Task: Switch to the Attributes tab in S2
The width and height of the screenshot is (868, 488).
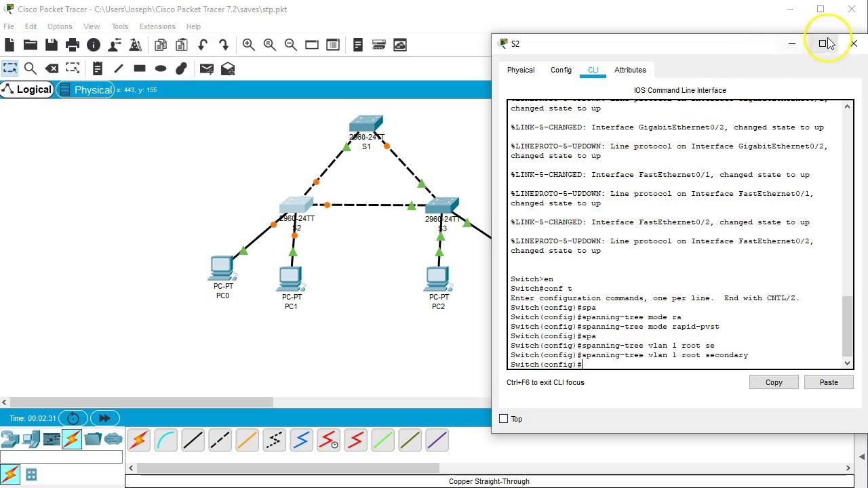Action: click(x=630, y=70)
